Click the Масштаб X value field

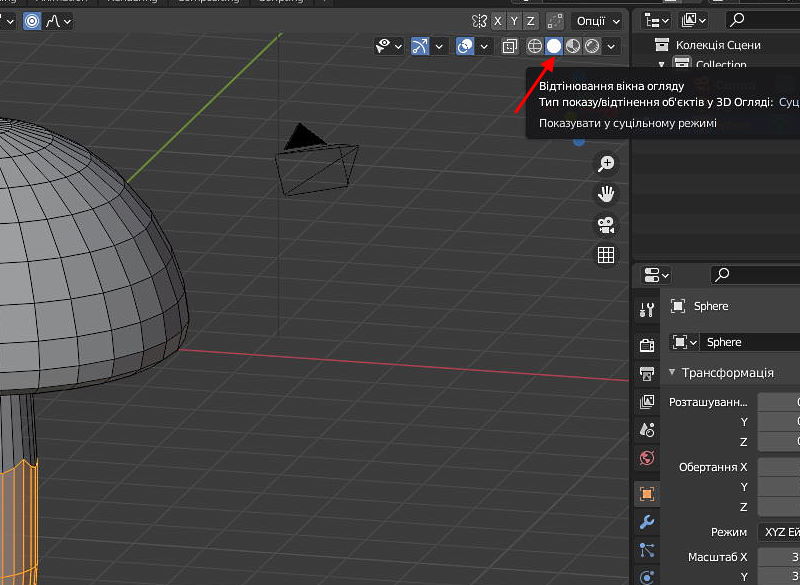tap(779, 557)
